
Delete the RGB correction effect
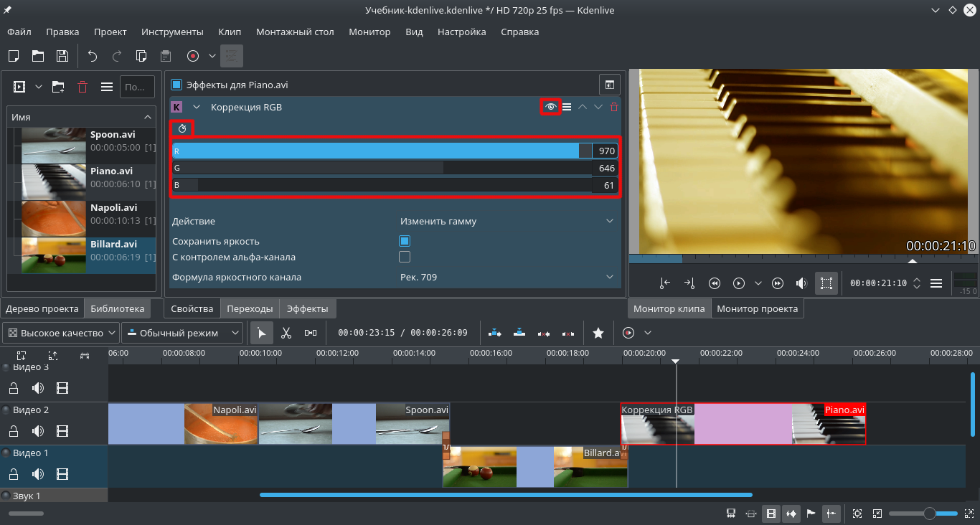point(613,107)
